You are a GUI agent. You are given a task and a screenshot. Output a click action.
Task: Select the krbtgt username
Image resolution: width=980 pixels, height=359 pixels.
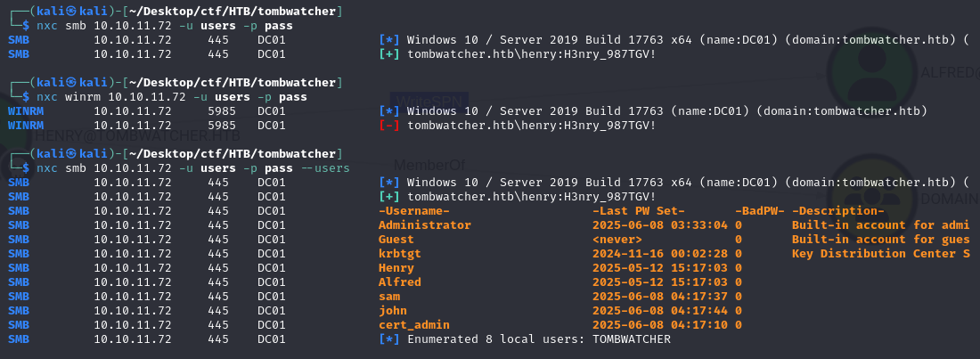pyautogui.click(x=399, y=253)
